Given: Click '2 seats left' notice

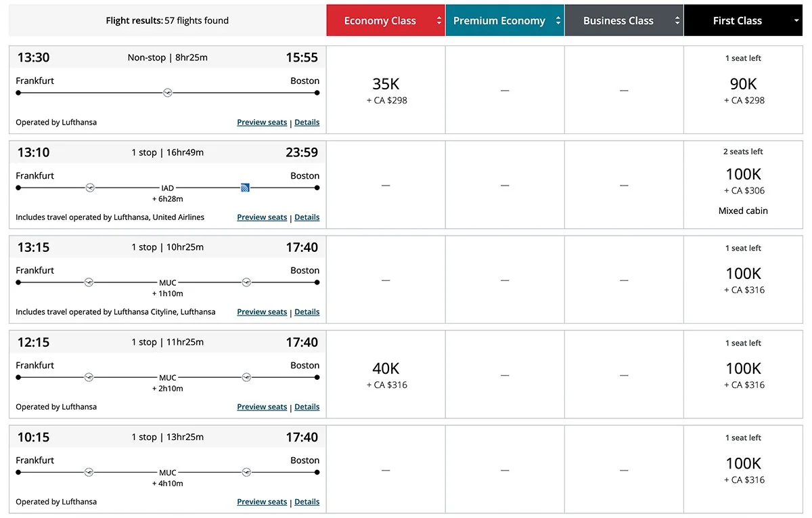Looking at the screenshot, I should pos(743,152).
